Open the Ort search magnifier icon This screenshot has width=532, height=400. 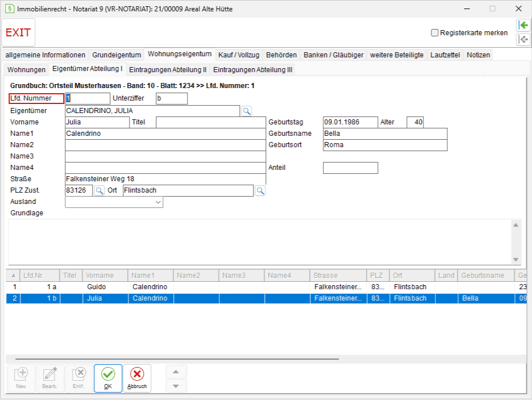point(260,190)
